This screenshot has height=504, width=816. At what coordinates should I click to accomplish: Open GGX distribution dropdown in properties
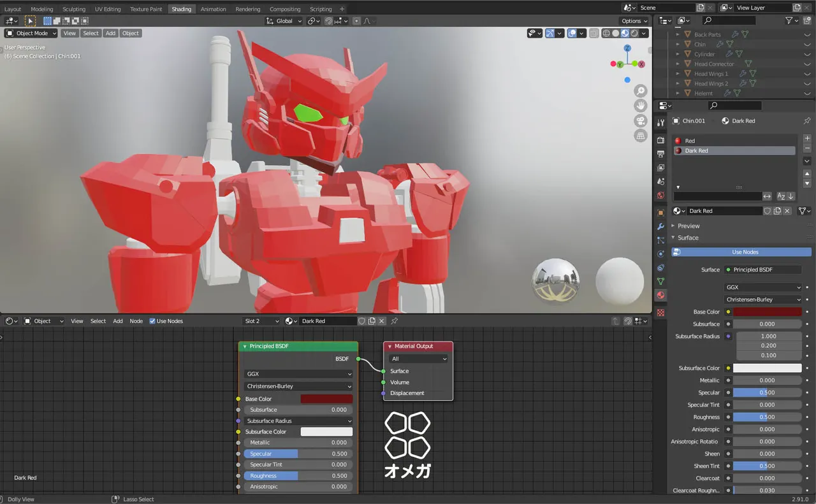[763, 287]
